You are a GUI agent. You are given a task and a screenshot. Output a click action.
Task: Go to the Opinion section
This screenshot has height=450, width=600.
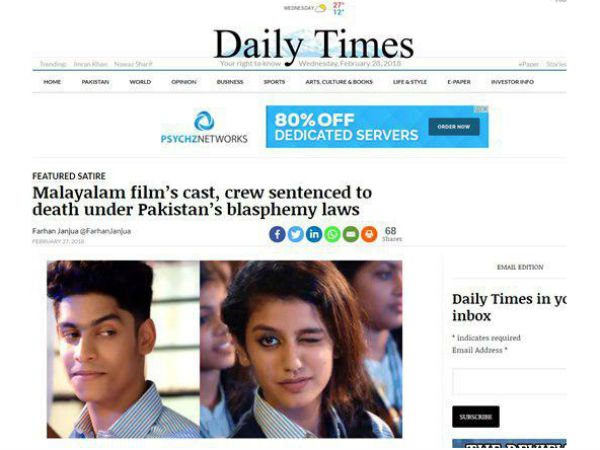pos(184,82)
